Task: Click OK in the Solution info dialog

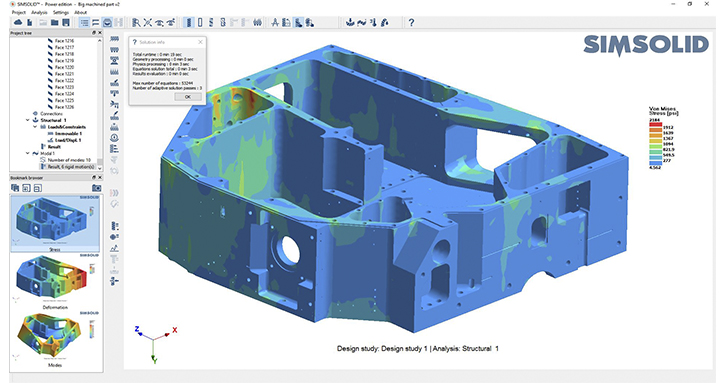Action: point(188,97)
